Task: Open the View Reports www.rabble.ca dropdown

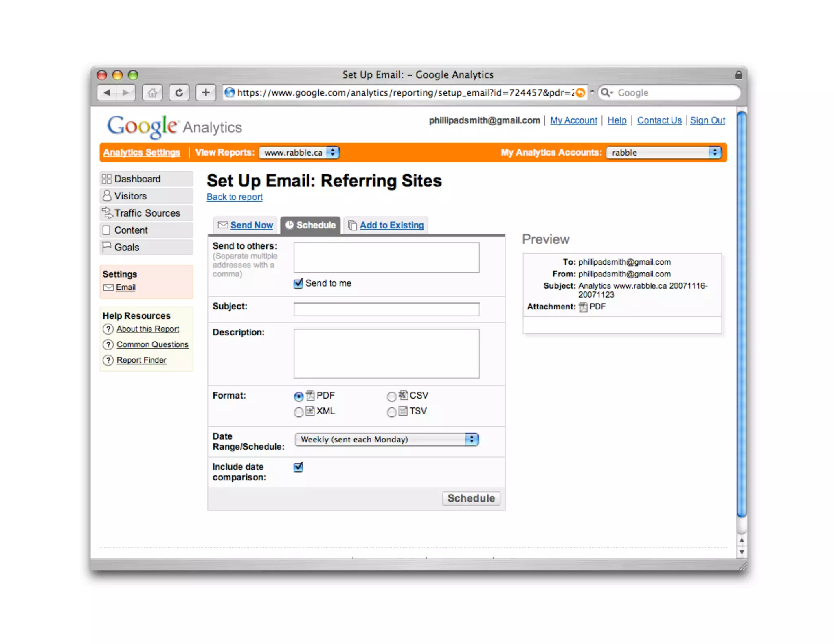Action: pyautogui.click(x=299, y=153)
